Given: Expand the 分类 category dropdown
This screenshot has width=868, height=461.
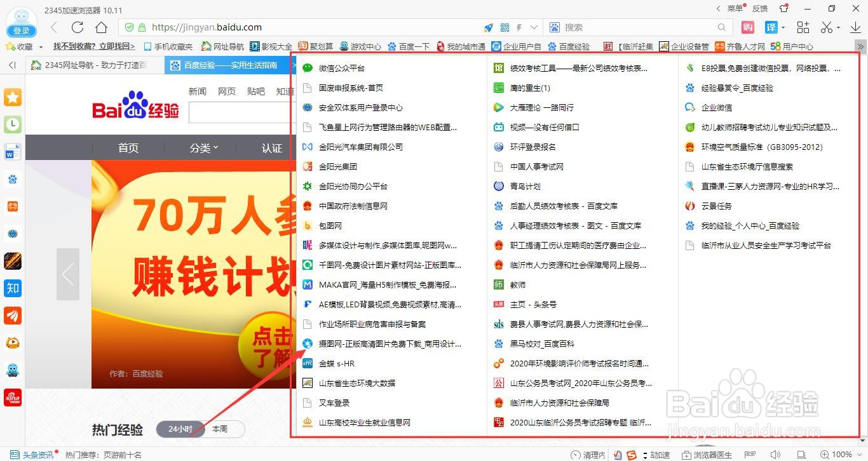Looking at the screenshot, I should tap(203, 147).
